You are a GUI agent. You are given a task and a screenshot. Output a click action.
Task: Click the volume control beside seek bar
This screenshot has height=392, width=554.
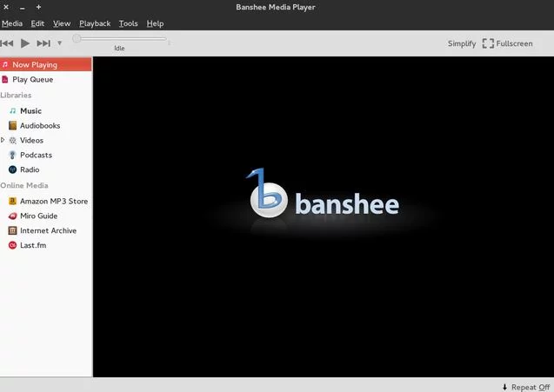[170, 43]
